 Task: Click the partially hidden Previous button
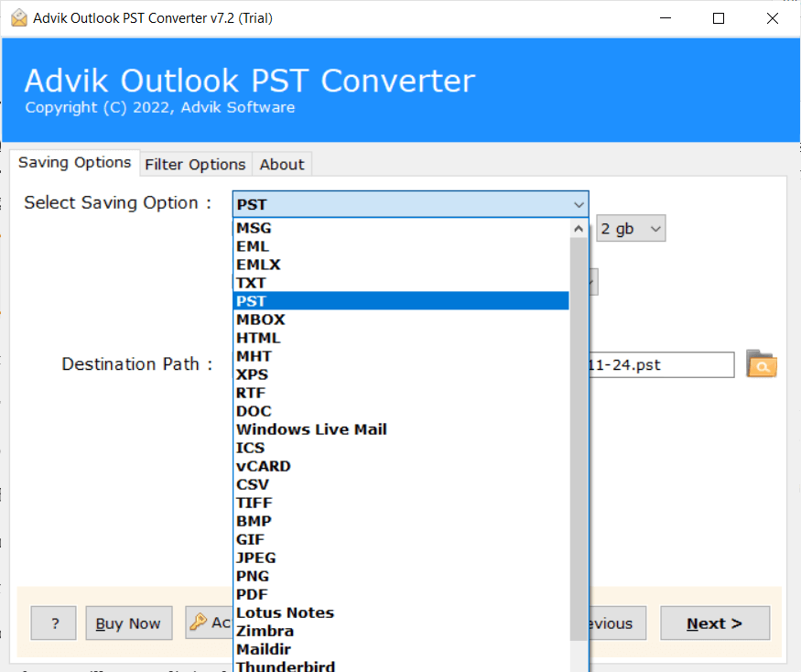[617, 623]
